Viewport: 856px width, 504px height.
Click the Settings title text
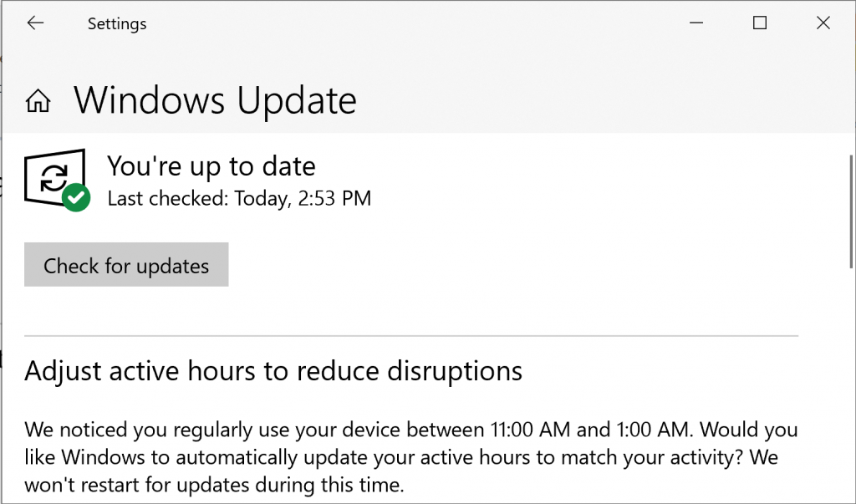coord(117,23)
